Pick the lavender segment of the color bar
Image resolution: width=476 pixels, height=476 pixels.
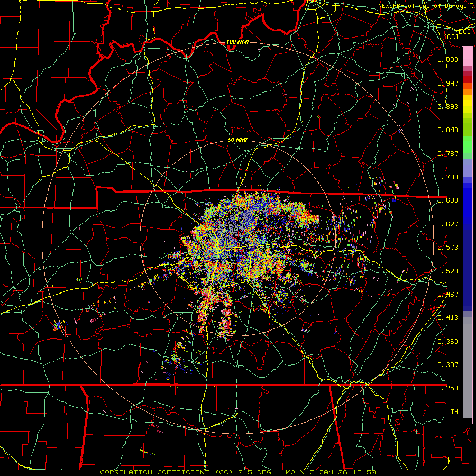click(x=467, y=168)
